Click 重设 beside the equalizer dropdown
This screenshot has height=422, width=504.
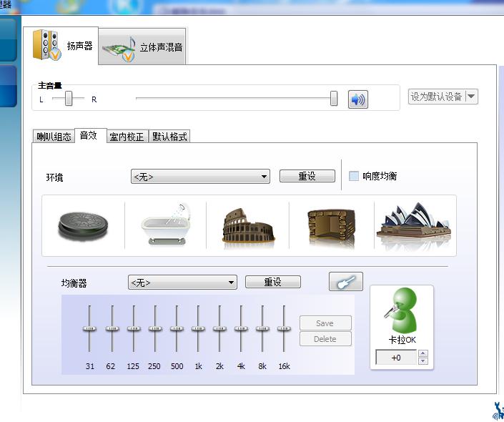click(272, 282)
